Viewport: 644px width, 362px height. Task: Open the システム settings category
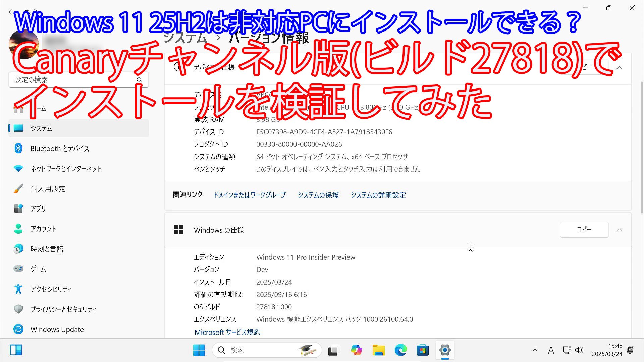coord(78,128)
